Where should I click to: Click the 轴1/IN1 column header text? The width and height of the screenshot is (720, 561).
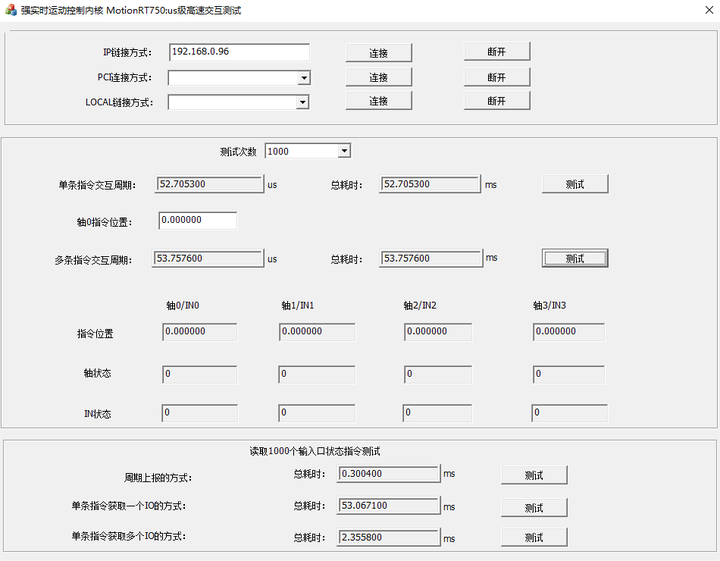click(x=298, y=305)
